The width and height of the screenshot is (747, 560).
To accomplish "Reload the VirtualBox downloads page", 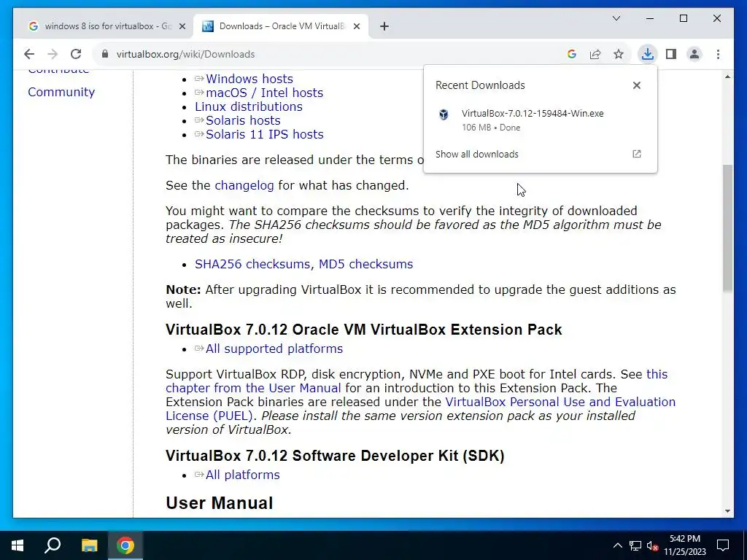I will tap(76, 54).
